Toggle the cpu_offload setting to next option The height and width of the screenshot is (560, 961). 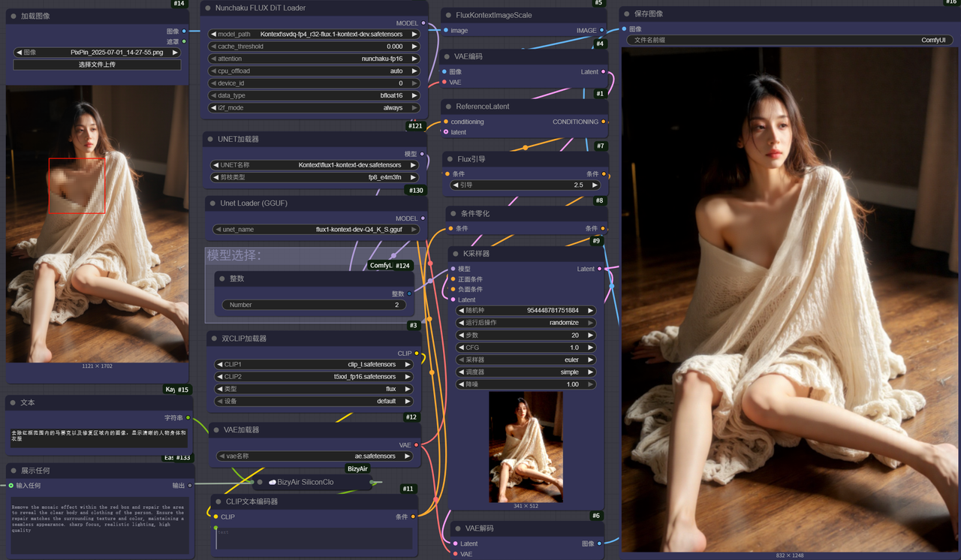414,71
